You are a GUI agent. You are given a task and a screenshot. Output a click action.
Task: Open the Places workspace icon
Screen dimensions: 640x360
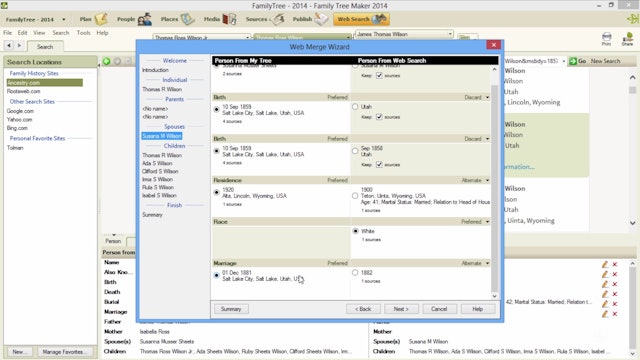(187, 19)
